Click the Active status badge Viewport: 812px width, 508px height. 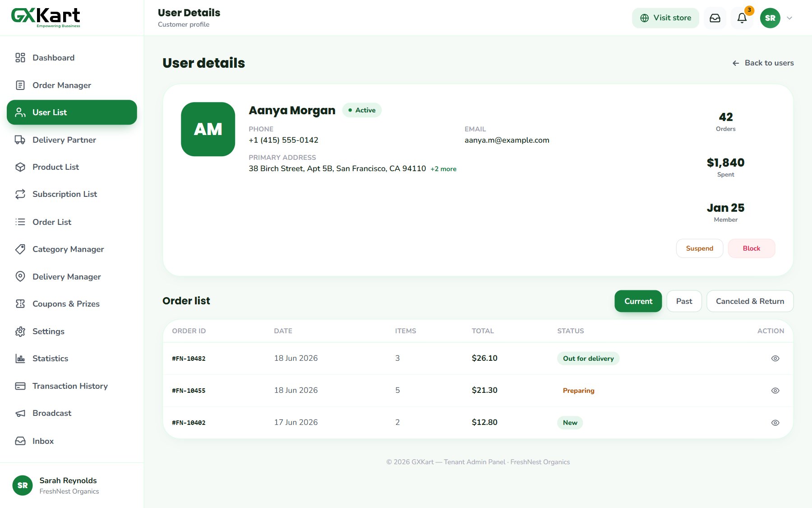coord(362,110)
